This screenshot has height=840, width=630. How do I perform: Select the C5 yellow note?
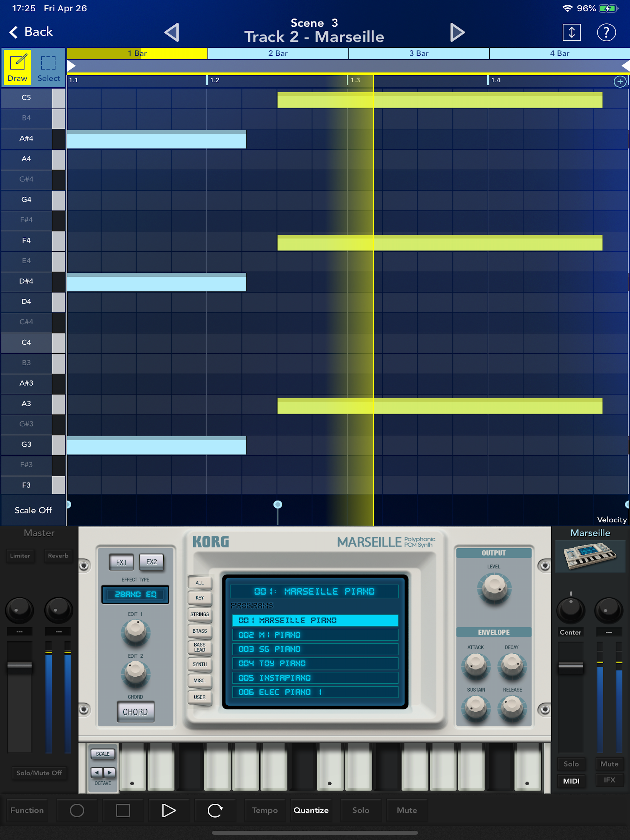click(x=440, y=100)
